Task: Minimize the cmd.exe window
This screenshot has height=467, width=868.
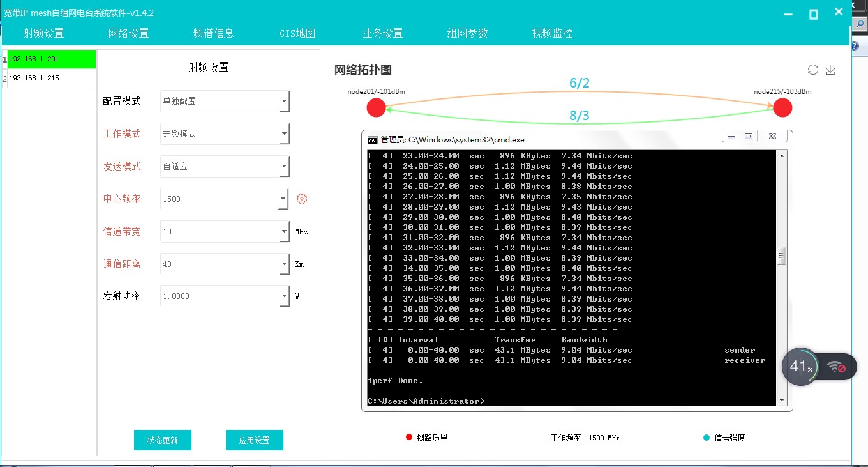Action: coord(731,136)
